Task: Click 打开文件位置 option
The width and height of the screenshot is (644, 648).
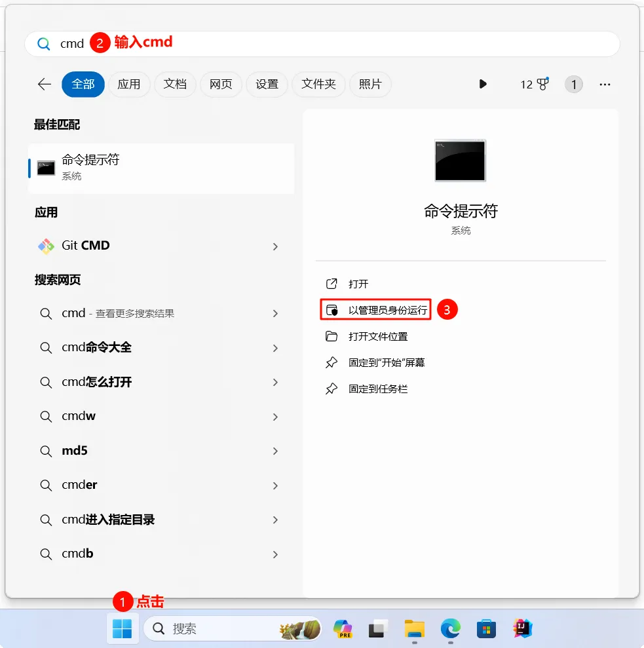Action: 378,336
